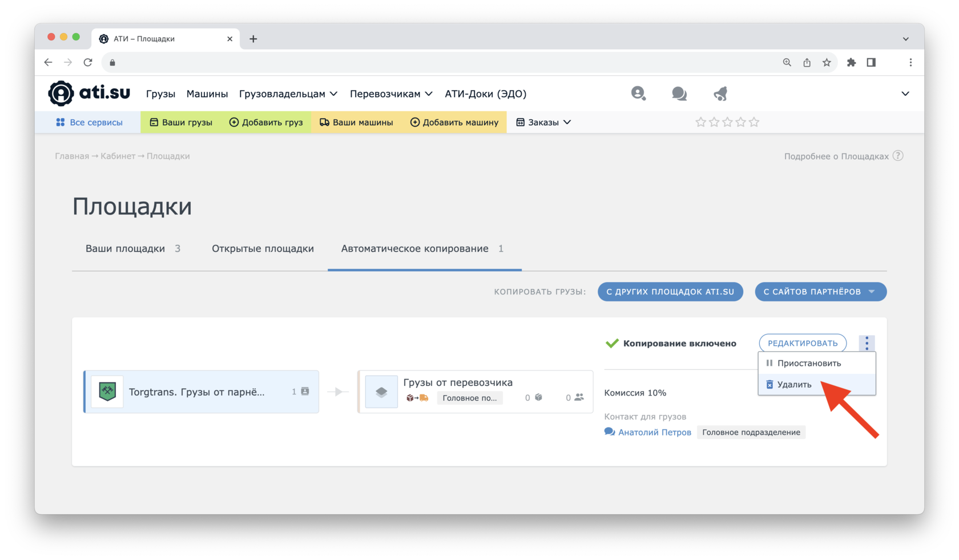Expand the Грузовладельцам dropdown
This screenshot has width=959, height=560.
coord(288,94)
